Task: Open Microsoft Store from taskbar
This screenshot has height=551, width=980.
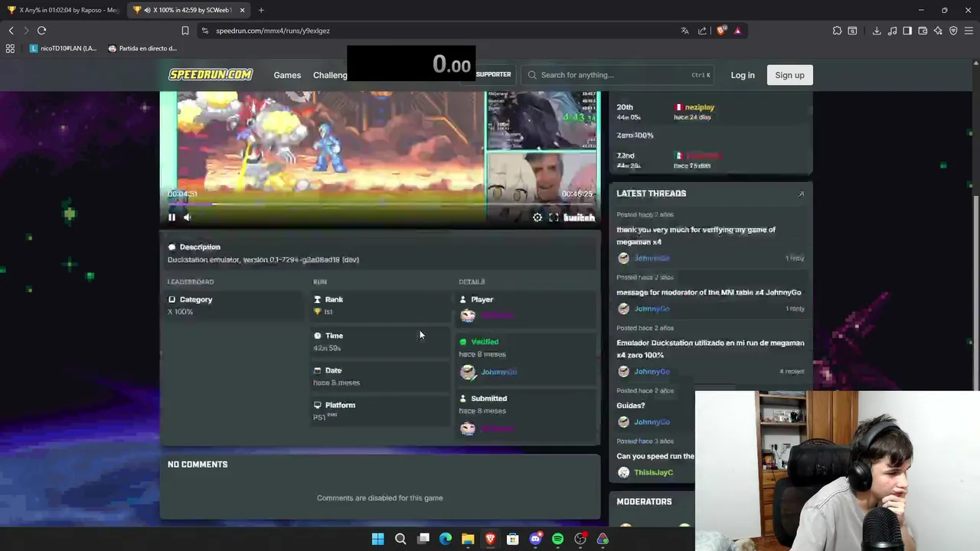Action: (x=513, y=539)
